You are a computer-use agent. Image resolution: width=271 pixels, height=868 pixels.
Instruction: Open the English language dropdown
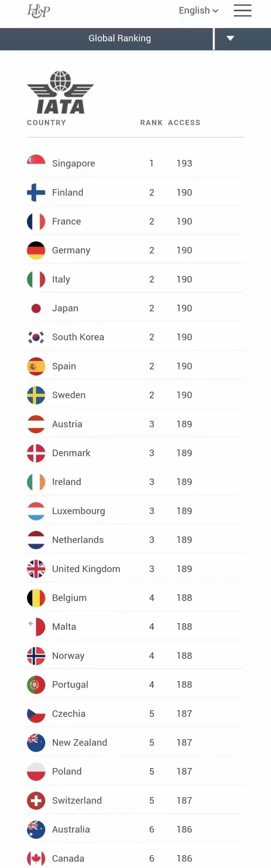[x=198, y=11]
